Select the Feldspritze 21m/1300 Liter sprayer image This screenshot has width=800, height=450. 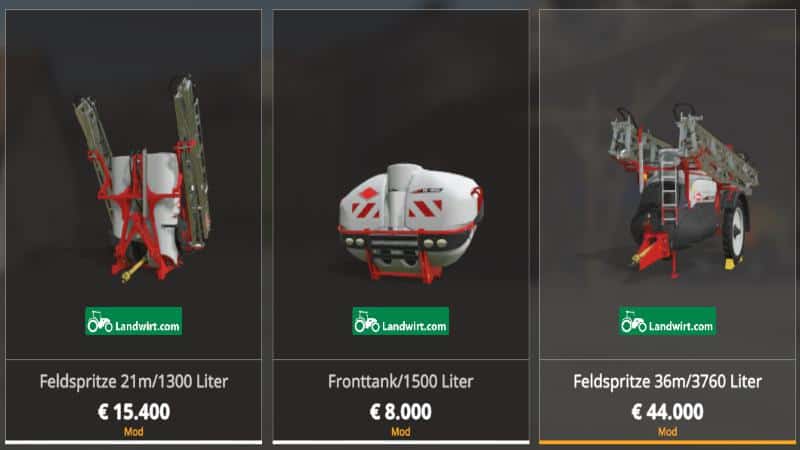(x=142, y=179)
